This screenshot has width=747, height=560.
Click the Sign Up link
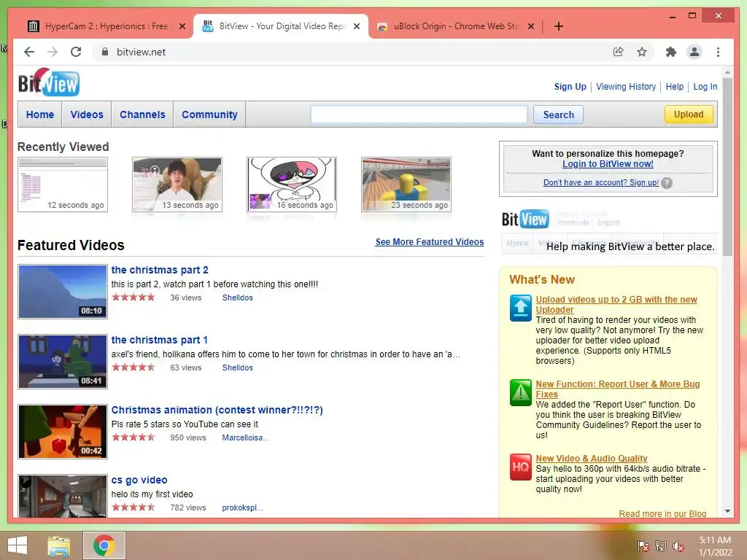tap(570, 87)
